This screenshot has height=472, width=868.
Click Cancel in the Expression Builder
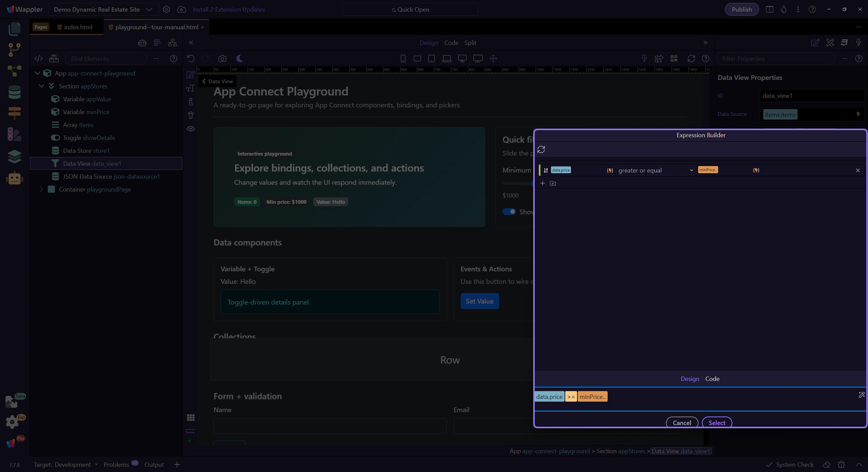682,423
